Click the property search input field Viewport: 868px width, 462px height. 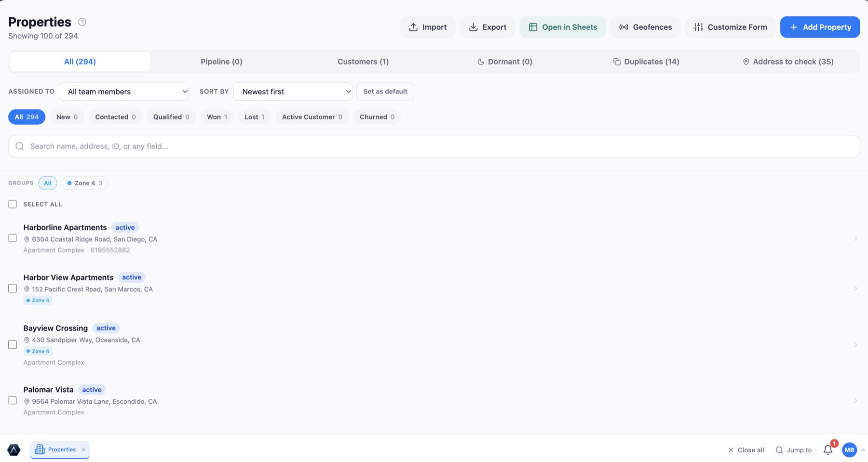(x=434, y=146)
